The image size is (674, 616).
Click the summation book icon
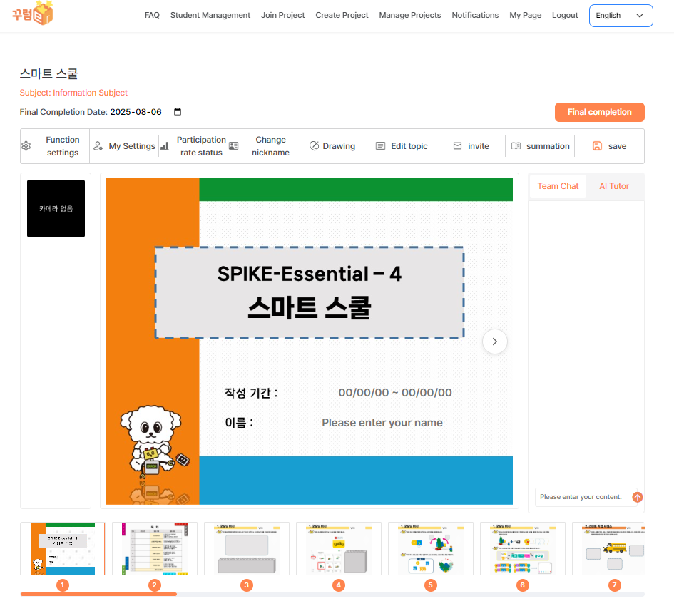click(x=516, y=146)
